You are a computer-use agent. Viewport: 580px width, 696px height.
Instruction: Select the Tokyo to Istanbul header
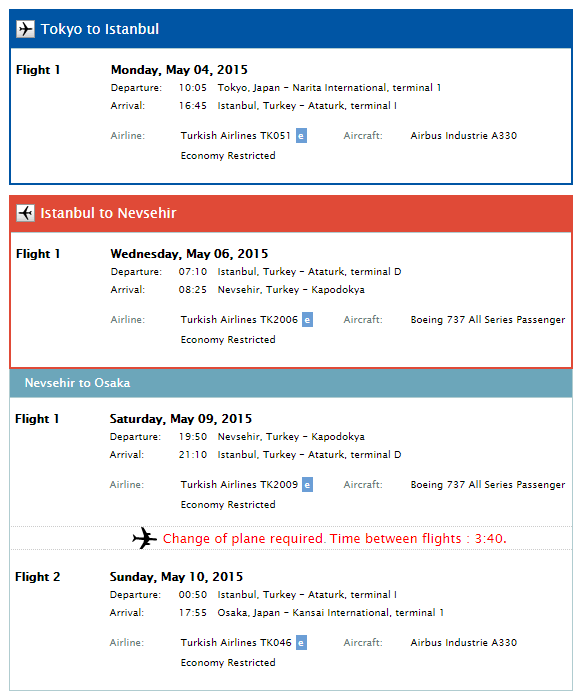coord(291,29)
